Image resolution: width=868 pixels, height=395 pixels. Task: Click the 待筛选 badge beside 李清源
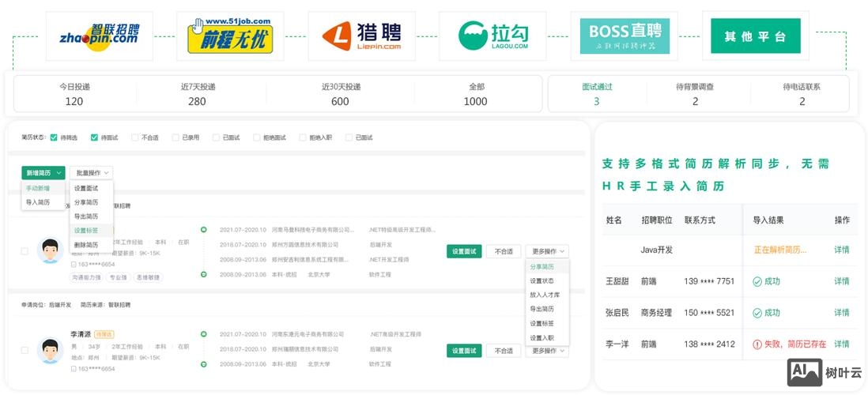(104, 335)
